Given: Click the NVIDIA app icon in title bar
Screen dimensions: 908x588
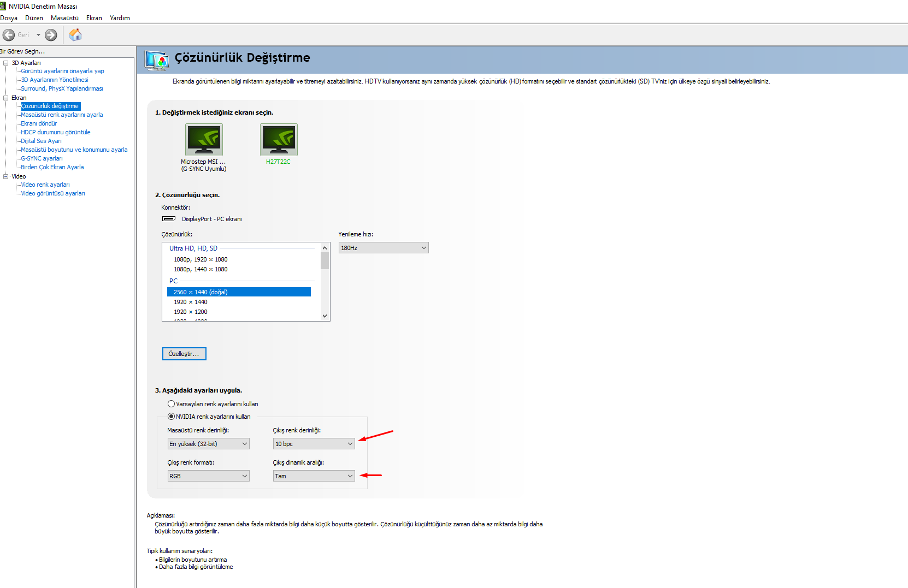Looking at the screenshot, I should 3,6.
